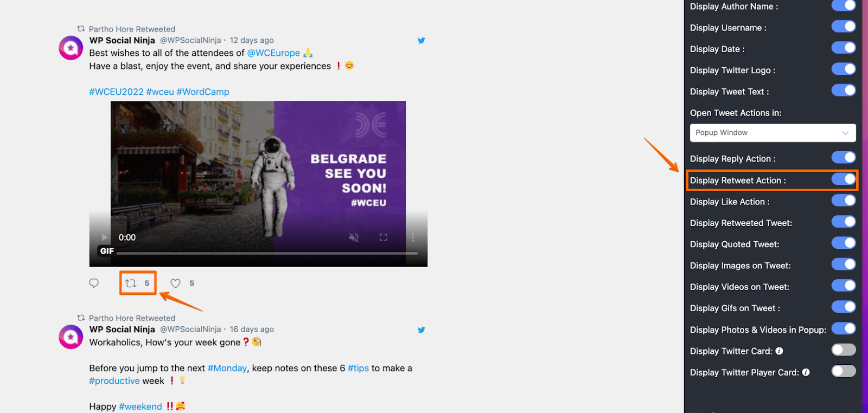Turn on Display Twitter Player Card toggle
The image size is (868, 413).
tap(844, 371)
